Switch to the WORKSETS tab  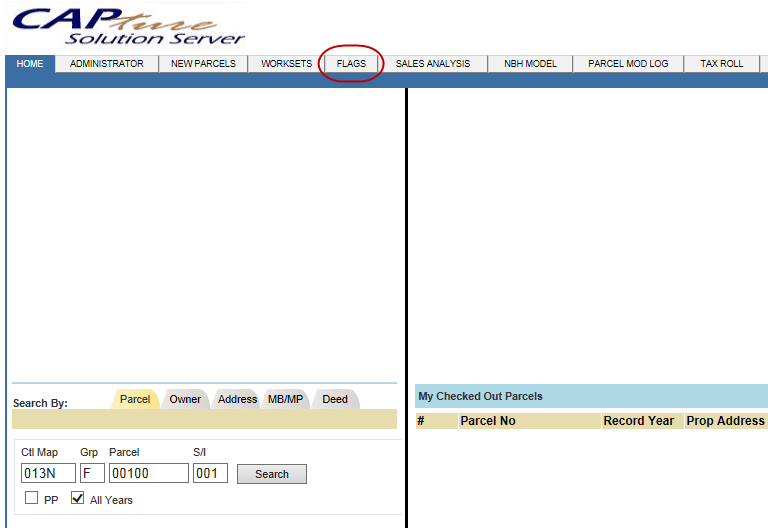tap(287, 64)
